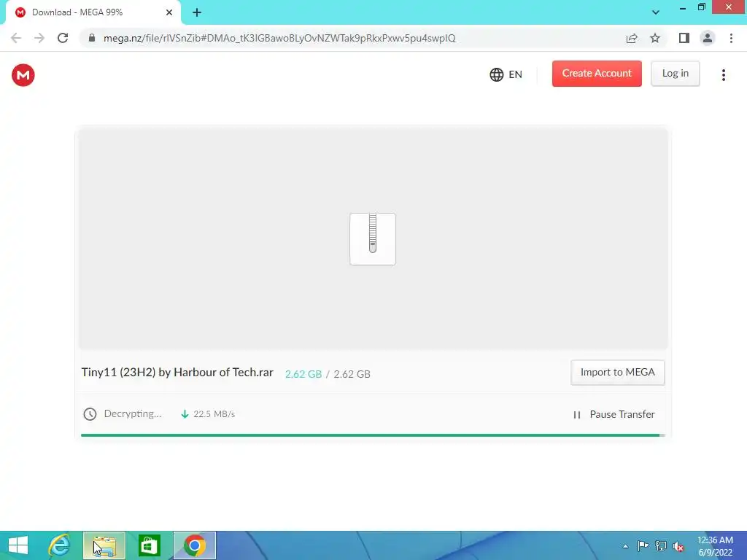This screenshot has width=747, height=560.
Task: Bookmark this page with star icon
Action: pos(655,38)
